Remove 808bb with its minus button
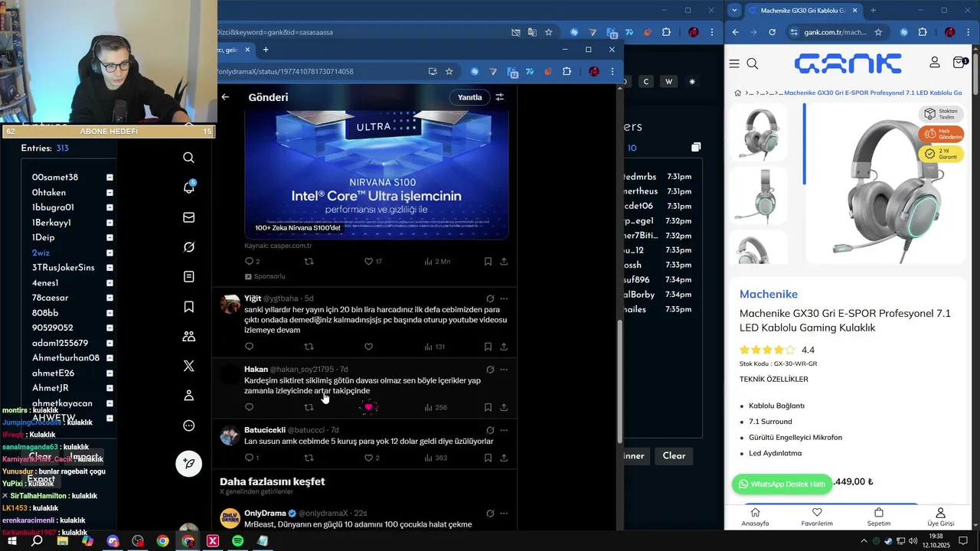 109,313
